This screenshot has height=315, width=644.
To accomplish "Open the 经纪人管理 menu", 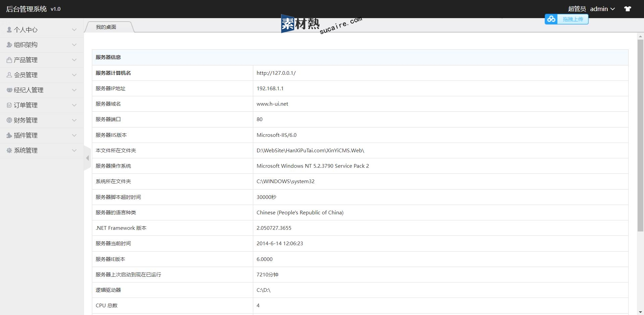I will pos(42,90).
